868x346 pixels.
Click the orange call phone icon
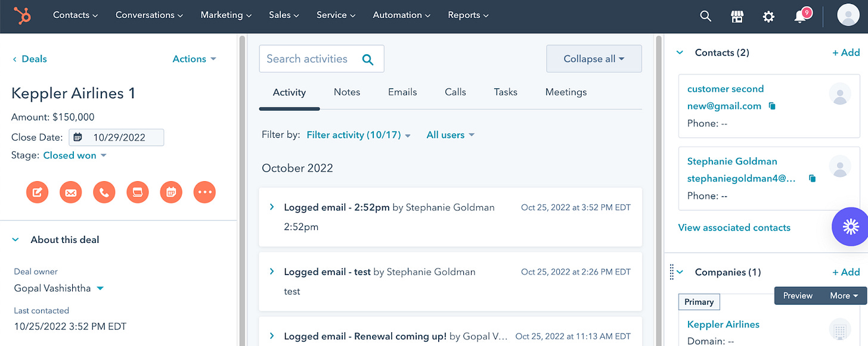104,192
